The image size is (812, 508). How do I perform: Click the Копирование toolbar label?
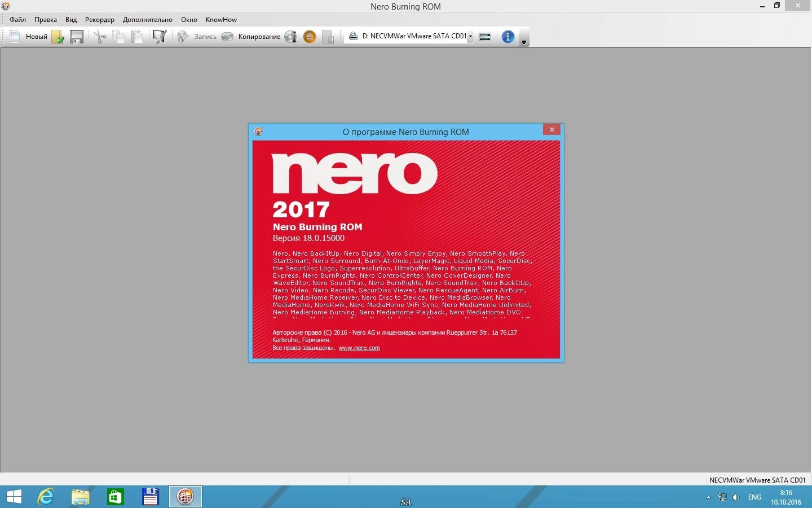coord(259,37)
